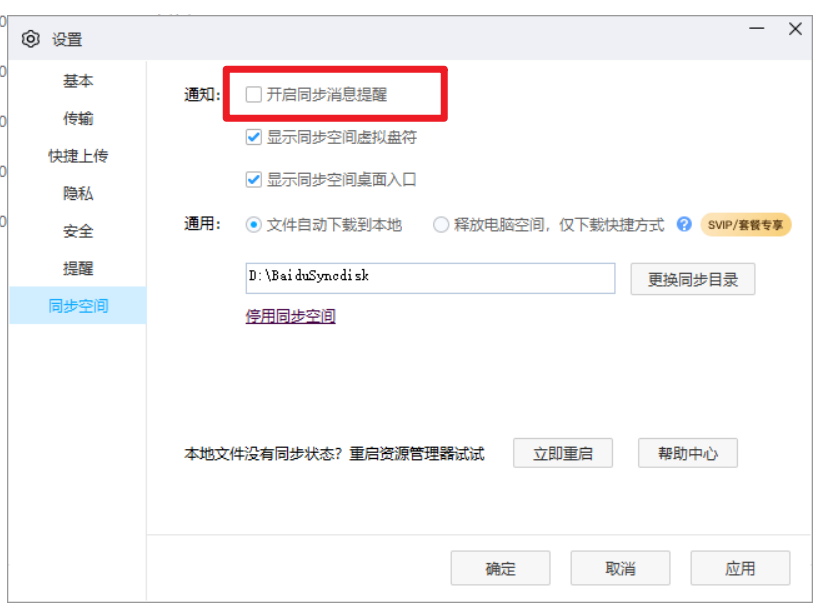This screenshot has height=603, width=816.
Task: Click the 更换同步目录 button
Action: tap(693, 279)
